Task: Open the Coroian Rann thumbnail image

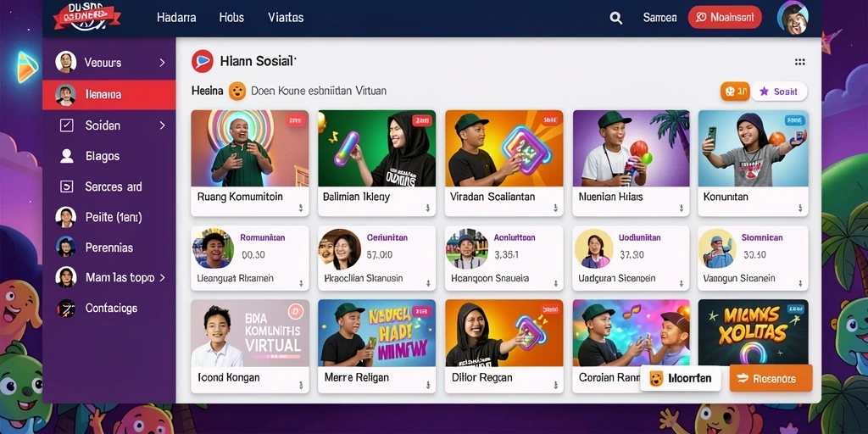Action: pyautogui.click(x=631, y=333)
